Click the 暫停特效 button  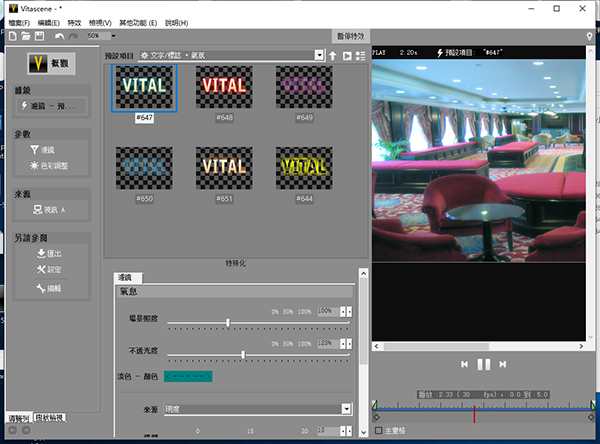coord(340,36)
